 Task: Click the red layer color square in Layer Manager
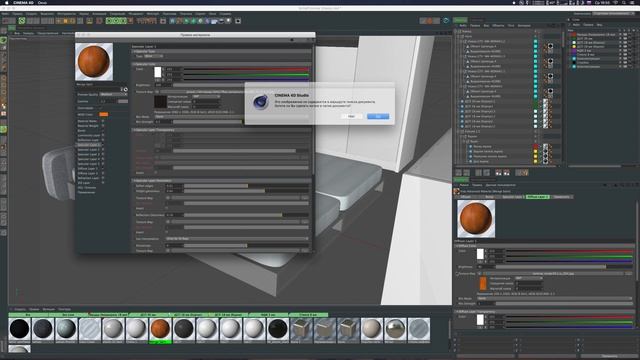point(574,35)
